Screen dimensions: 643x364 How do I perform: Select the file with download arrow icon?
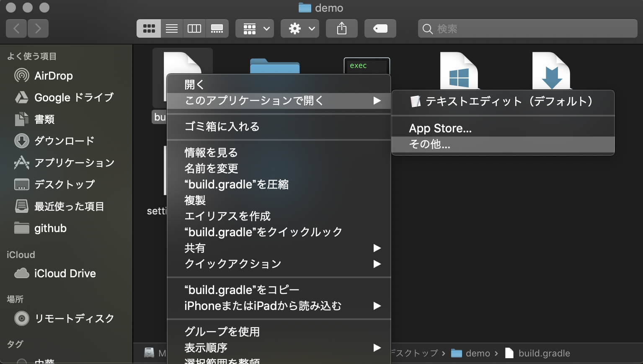click(x=551, y=71)
